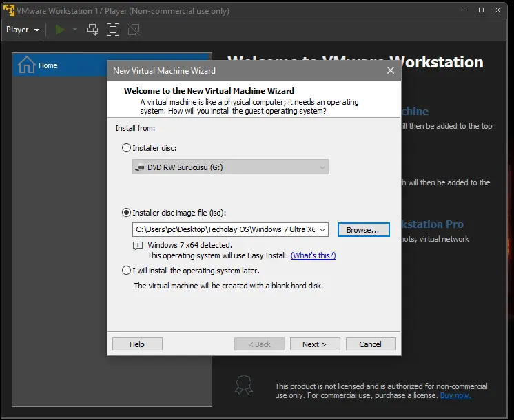Click the VMware Workstation logo in title bar
Image resolution: width=514 pixels, height=420 pixels.
point(9,10)
